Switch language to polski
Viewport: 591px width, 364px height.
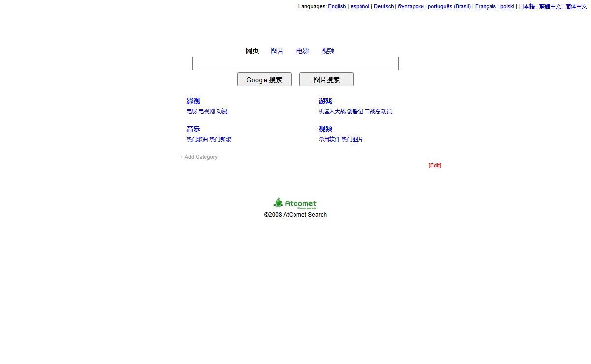coord(507,6)
